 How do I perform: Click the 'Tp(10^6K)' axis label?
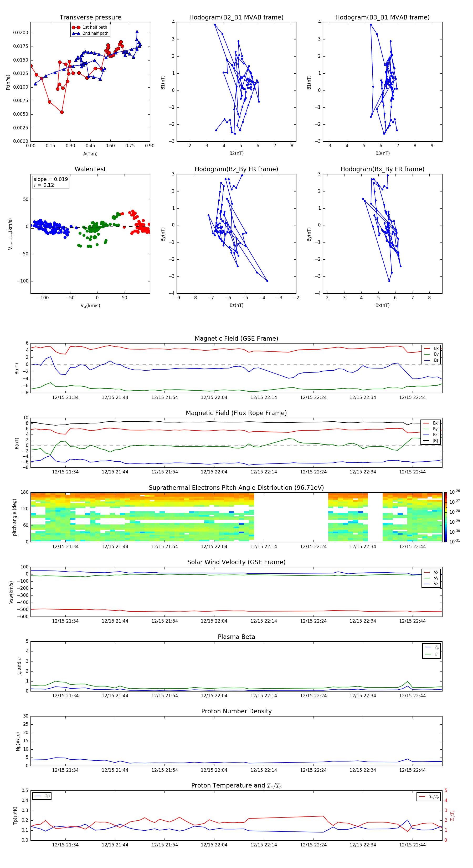(15, 815)
